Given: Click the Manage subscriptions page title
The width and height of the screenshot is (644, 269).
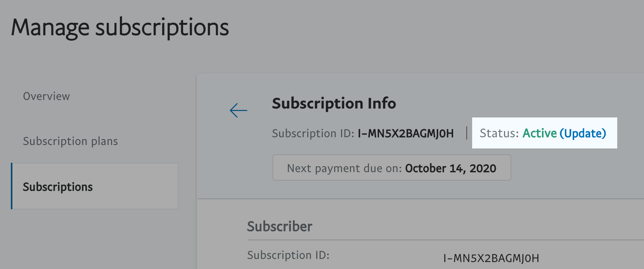Looking at the screenshot, I should tap(120, 28).
